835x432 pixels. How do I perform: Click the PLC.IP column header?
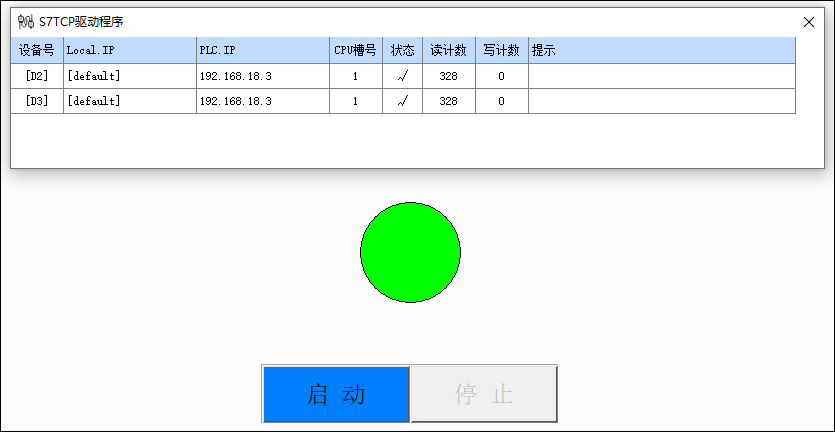[263, 51]
